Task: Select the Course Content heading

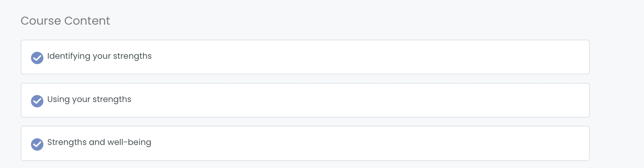Action: 65,21
